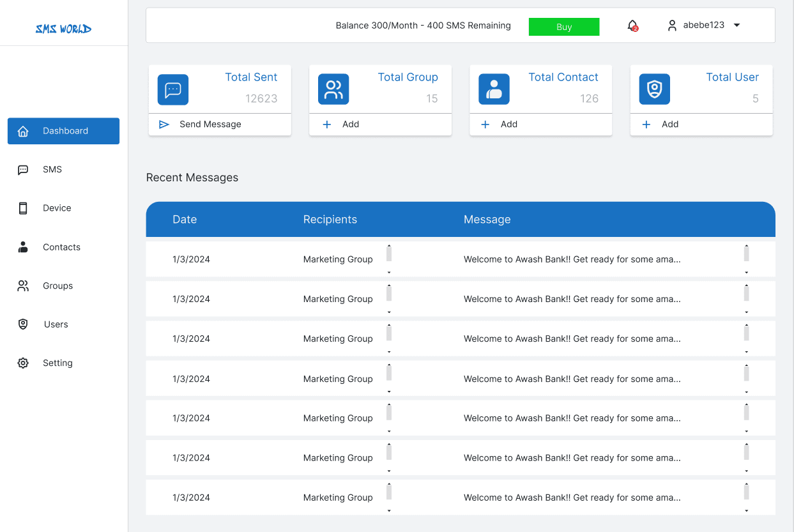Viewport: 794px width, 532px height.
Task: Click the 1/3/2024 date in the last row
Action: coord(191,498)
